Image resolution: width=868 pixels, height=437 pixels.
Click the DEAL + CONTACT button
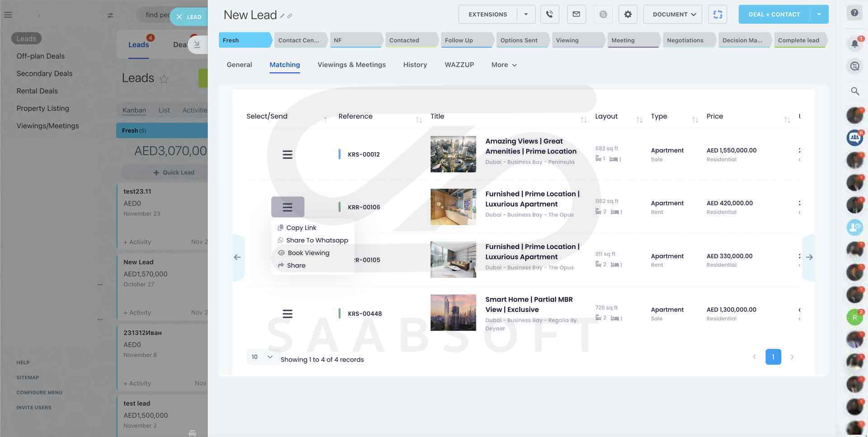tap(774, 14)
